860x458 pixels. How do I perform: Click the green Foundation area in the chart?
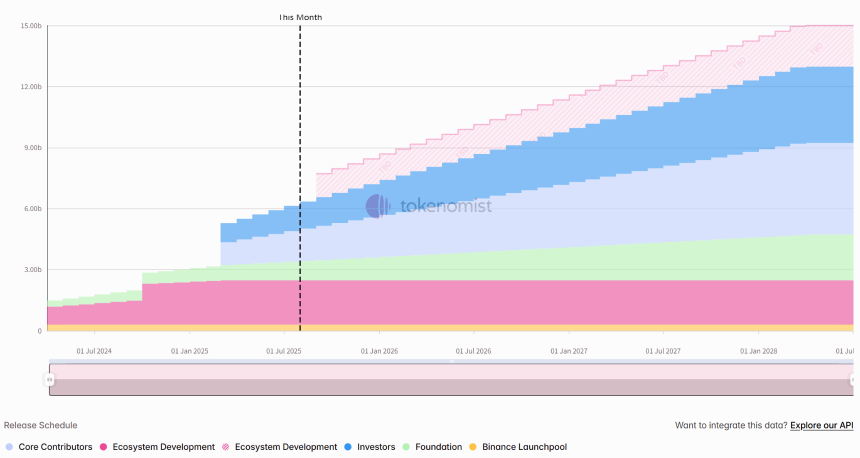click(600, 262)
